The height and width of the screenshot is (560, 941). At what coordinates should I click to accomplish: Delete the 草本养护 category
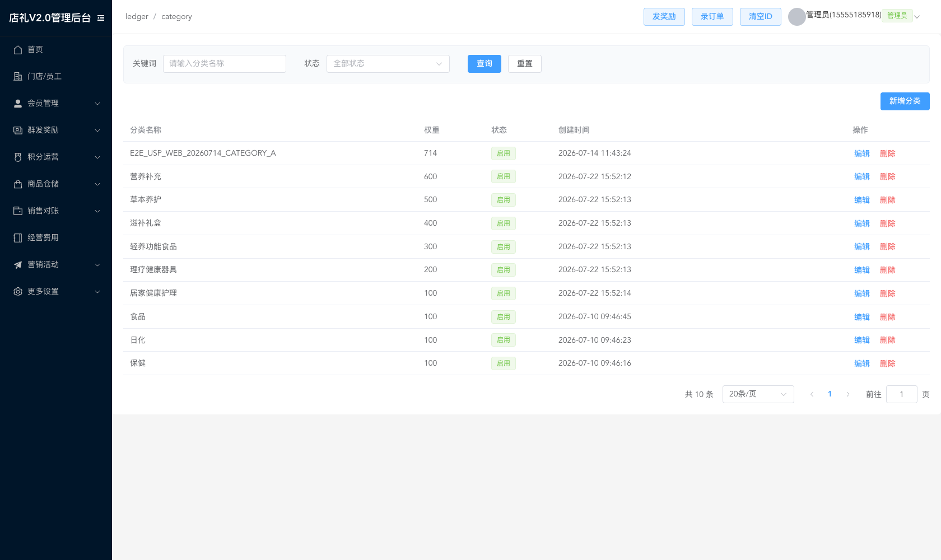pyautogui.click(x=887, y=200)
